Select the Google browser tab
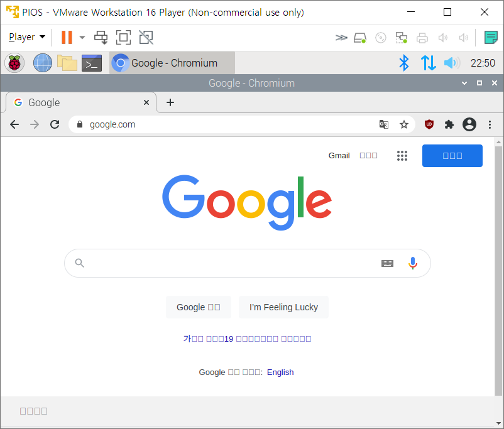 (x=80, y=102)
